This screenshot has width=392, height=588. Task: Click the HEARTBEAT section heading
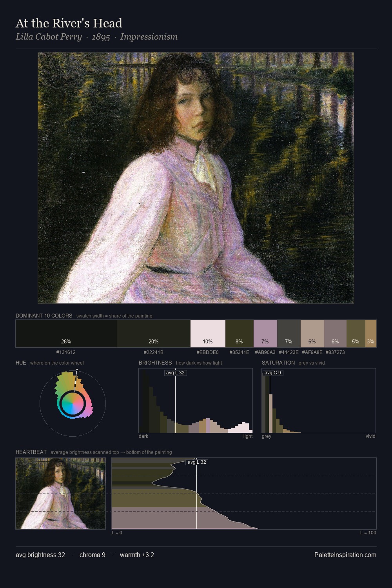(31, 452)
